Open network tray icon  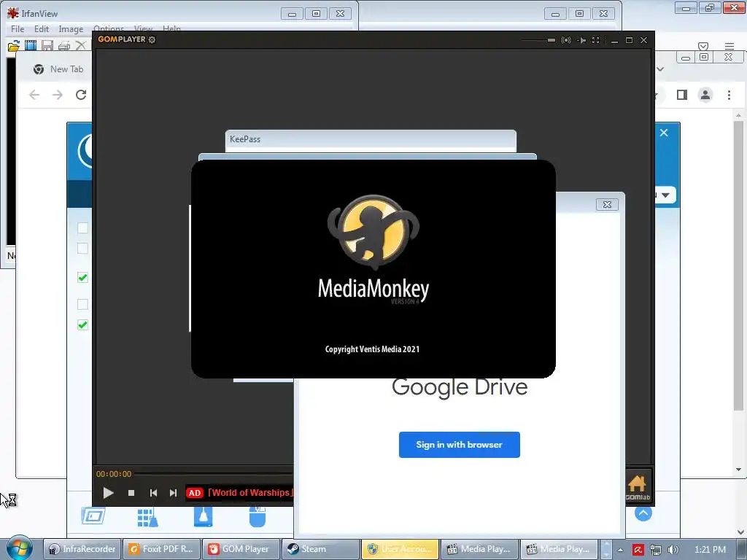click(656, 550)
